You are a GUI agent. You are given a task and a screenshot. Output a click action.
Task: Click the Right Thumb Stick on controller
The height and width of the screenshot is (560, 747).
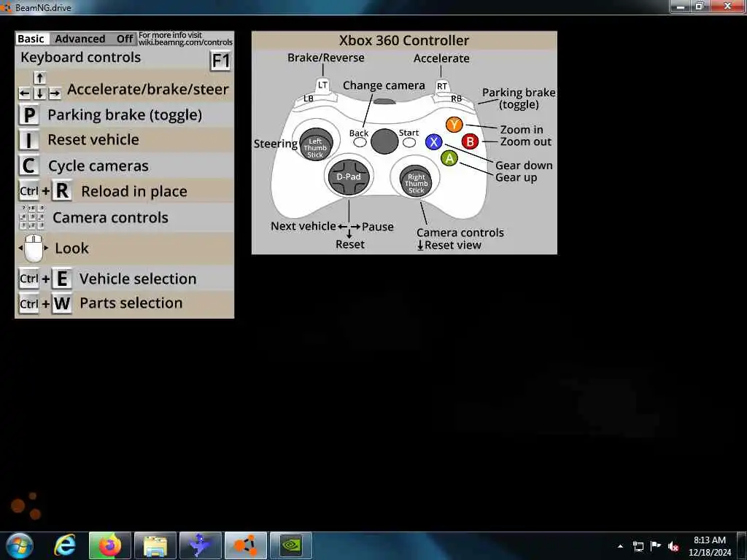coord(416,181)
